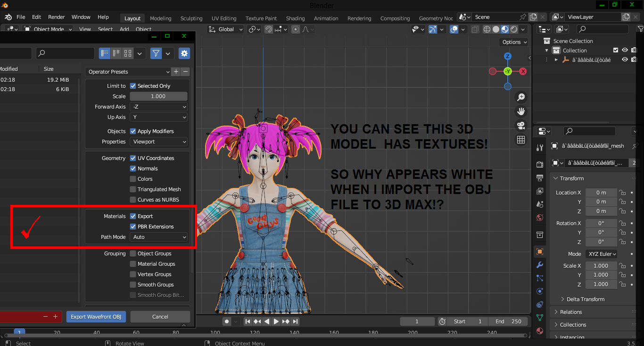Open the Physics properties tab
Viewport: 644px width, 346px height.
click(540, 291)
